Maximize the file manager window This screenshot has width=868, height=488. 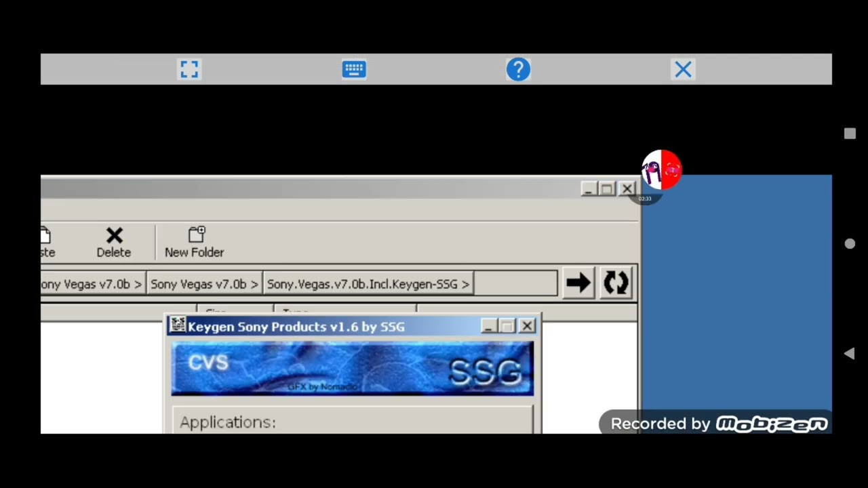point(608,188)
